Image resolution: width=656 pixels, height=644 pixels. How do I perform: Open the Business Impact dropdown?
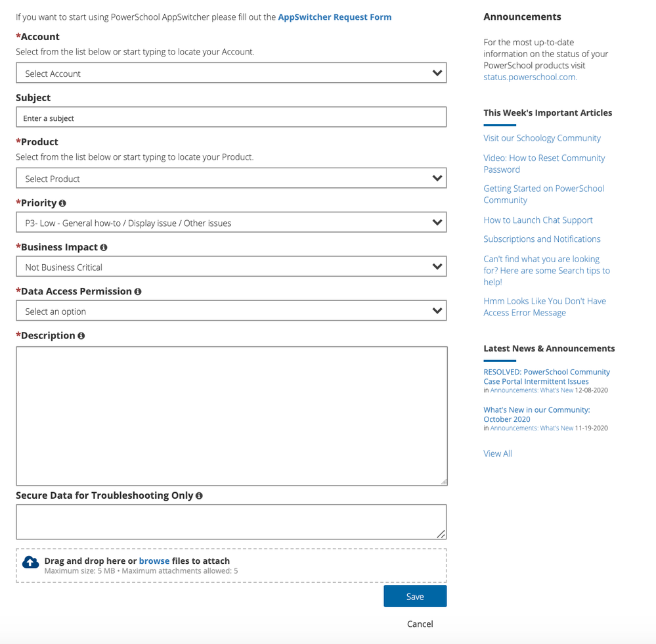231,266
